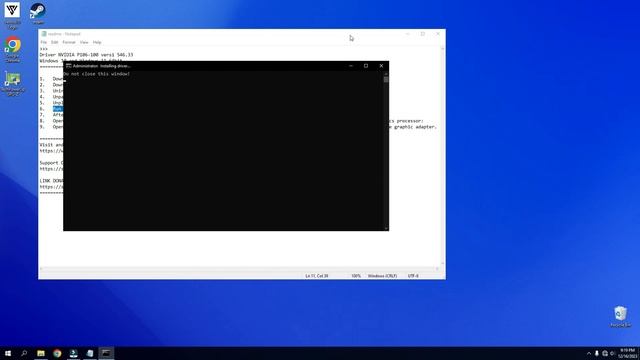Open taskbar search magnifier
The width and height of the screenshot is (640, 360).
[x=24, y=353]
